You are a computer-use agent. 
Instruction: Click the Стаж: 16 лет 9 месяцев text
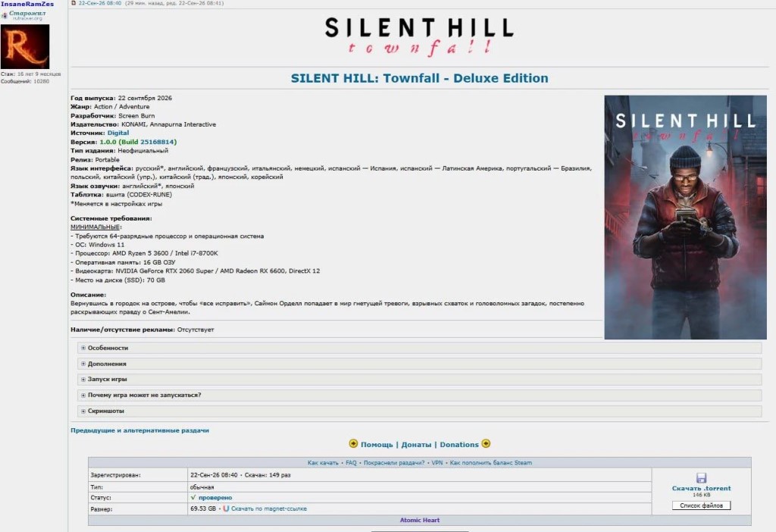[30, 74]
